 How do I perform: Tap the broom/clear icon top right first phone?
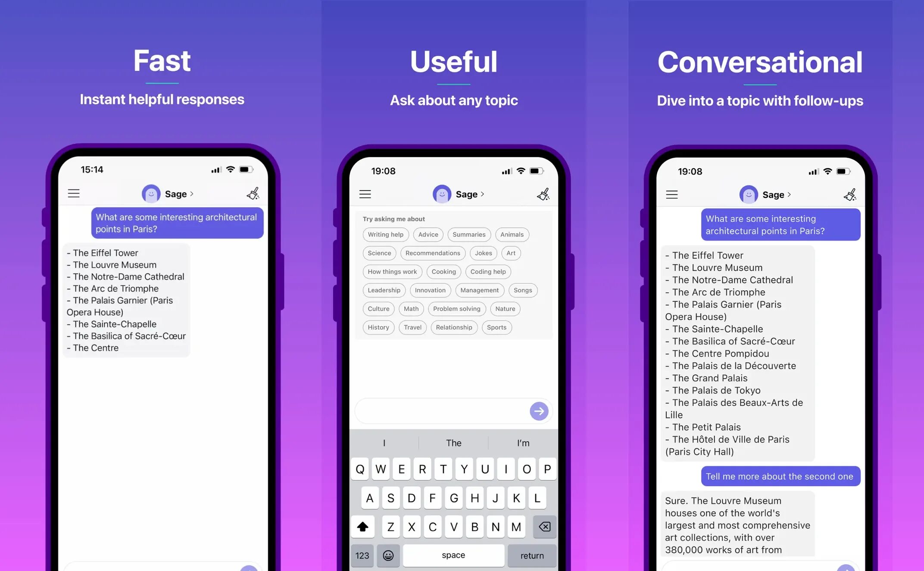pos(253,193)
